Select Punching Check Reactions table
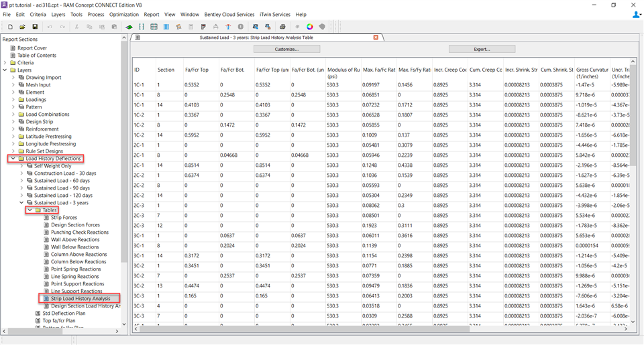 [x=80, y=232]
